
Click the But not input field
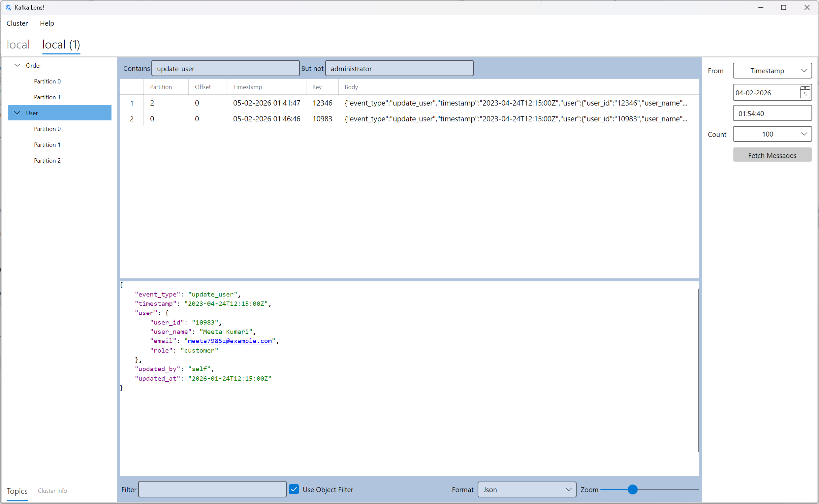(x=399, y=69)
